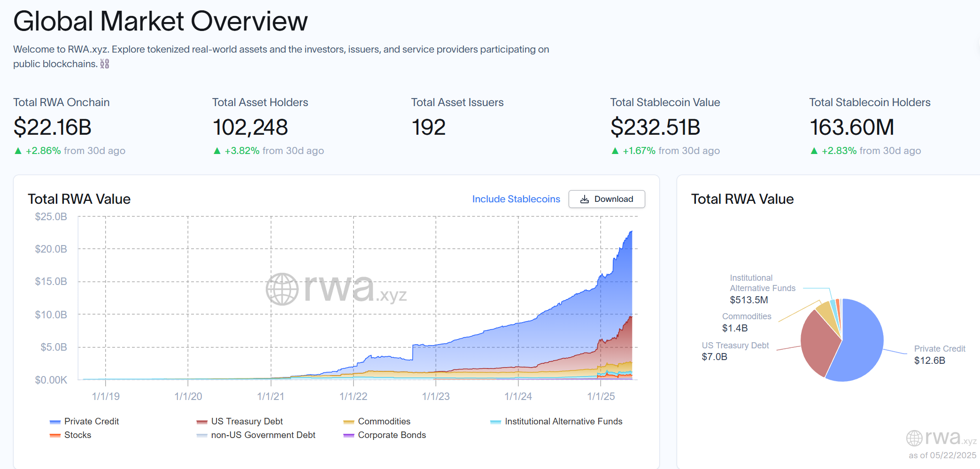Toggle the Stocks legend series

[70, 435]
